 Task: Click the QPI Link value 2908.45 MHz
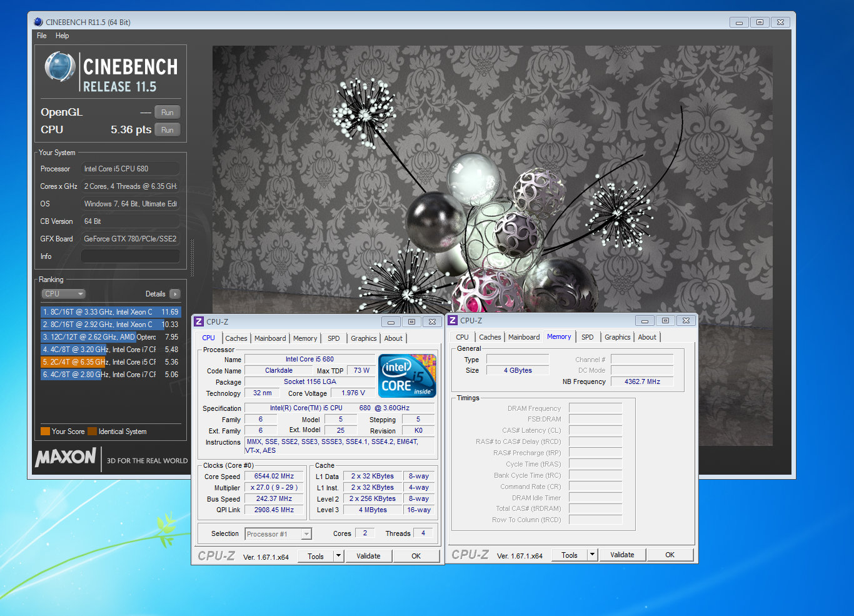(x=274, y=510)
